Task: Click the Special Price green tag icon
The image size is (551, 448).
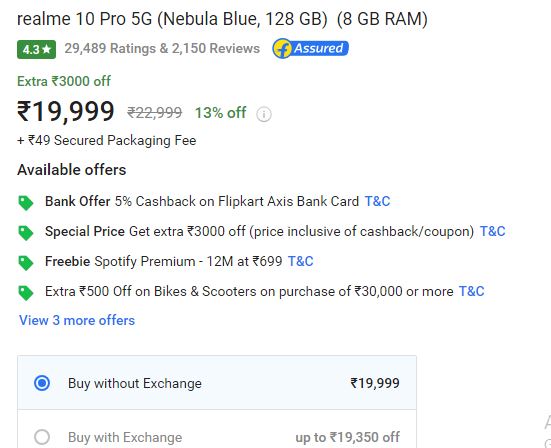Action: click(x=26, y=233)
